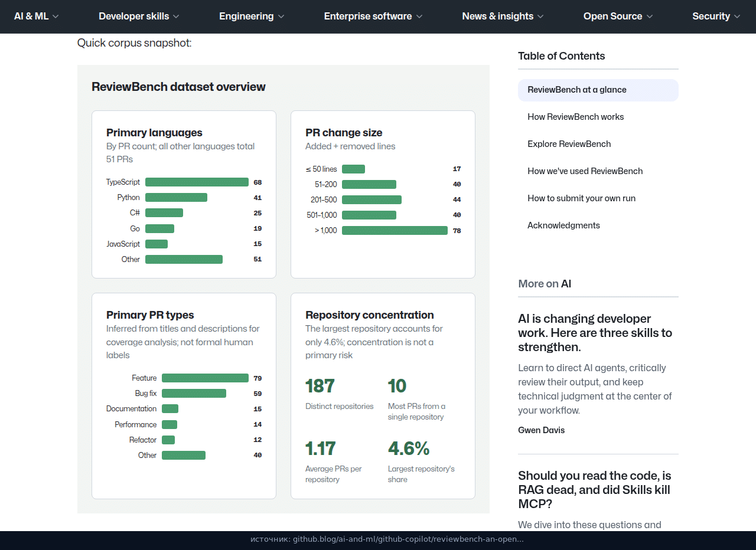Expand the Open Source chevron
Viewport: 756px width, 550px height.
pyautogui.click(x=650, y=17)
